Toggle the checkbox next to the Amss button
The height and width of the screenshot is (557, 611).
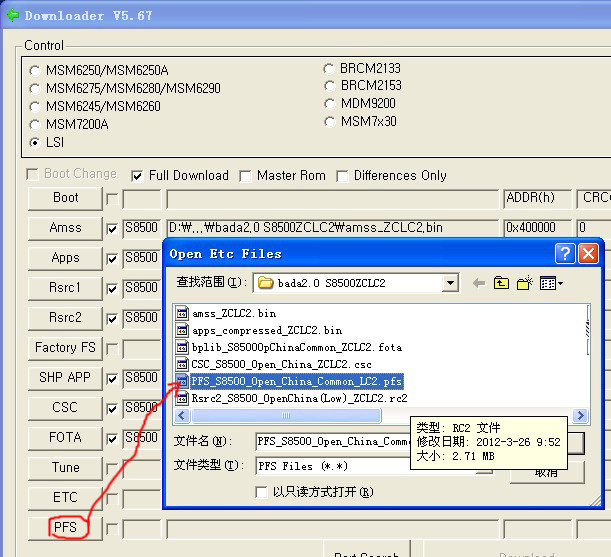pyautogui.click(x=112, y=229)
